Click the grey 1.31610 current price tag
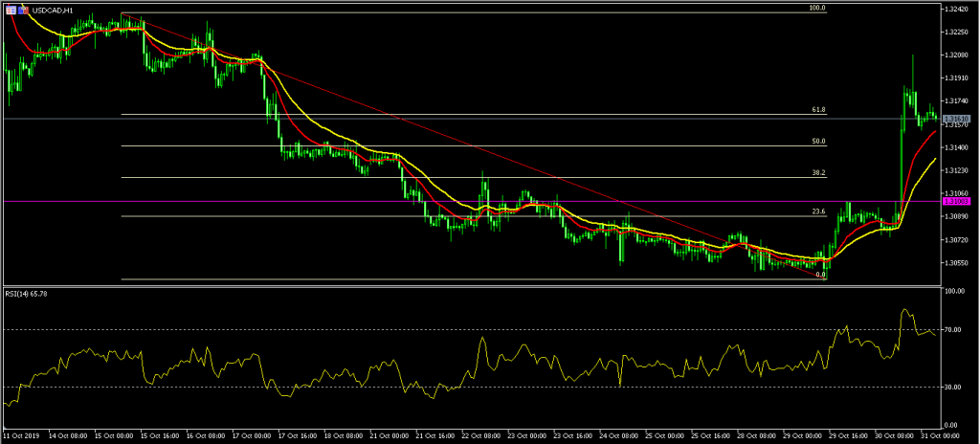The height and width of the screenshot is (444, 980). coord(956,119)
